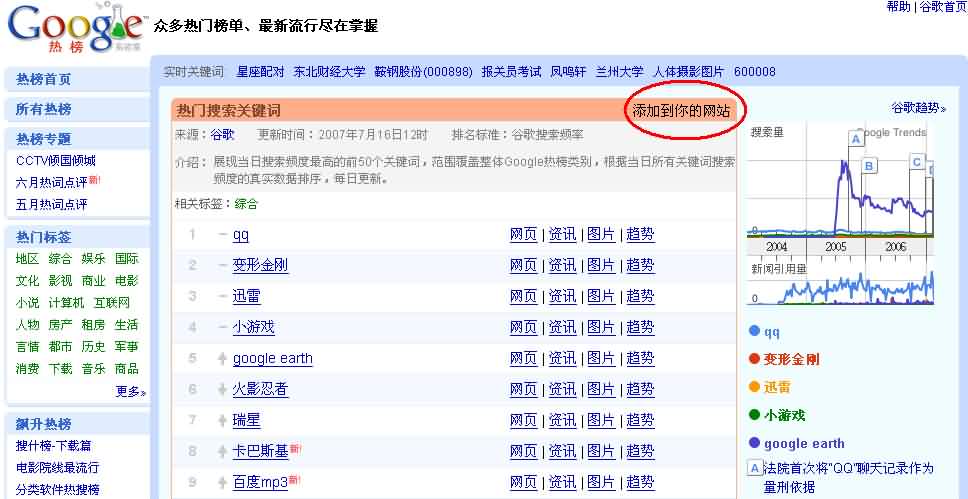Select the 军事 tag
The image size is (968, 499).
pos(127,346)
